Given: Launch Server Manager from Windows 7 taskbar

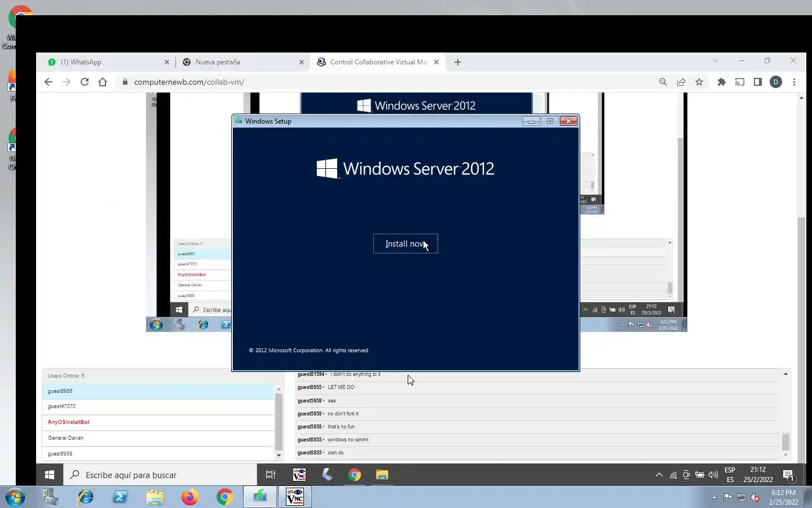Looking at the screenshot, I should [x=51, y=497].
